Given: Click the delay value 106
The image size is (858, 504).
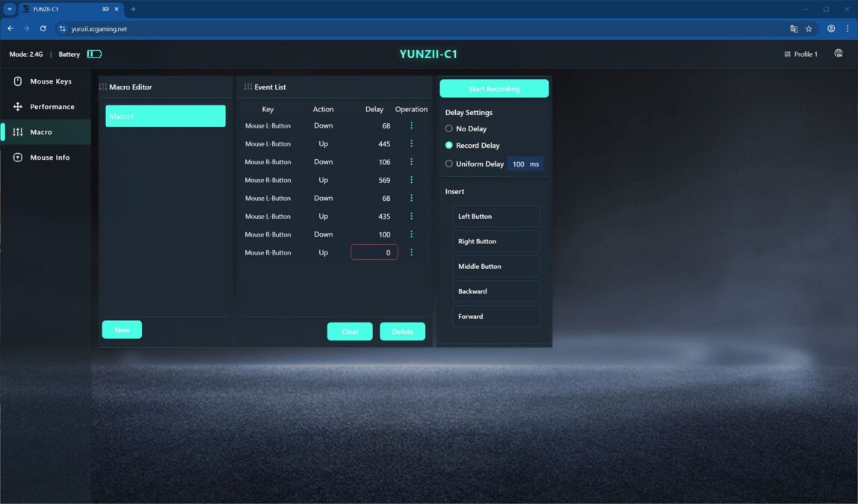Looking at the screenshot, I should 384,162.
